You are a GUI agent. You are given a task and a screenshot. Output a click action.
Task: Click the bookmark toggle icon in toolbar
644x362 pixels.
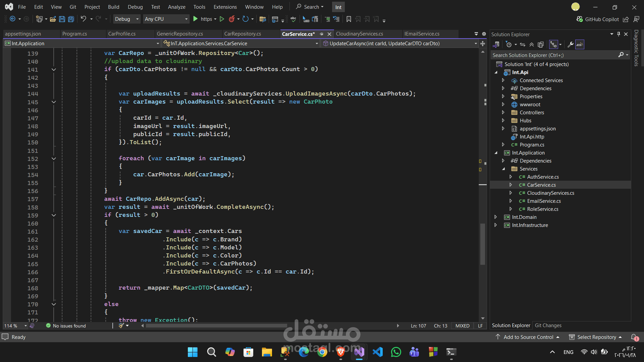click(x=349, y=19)
